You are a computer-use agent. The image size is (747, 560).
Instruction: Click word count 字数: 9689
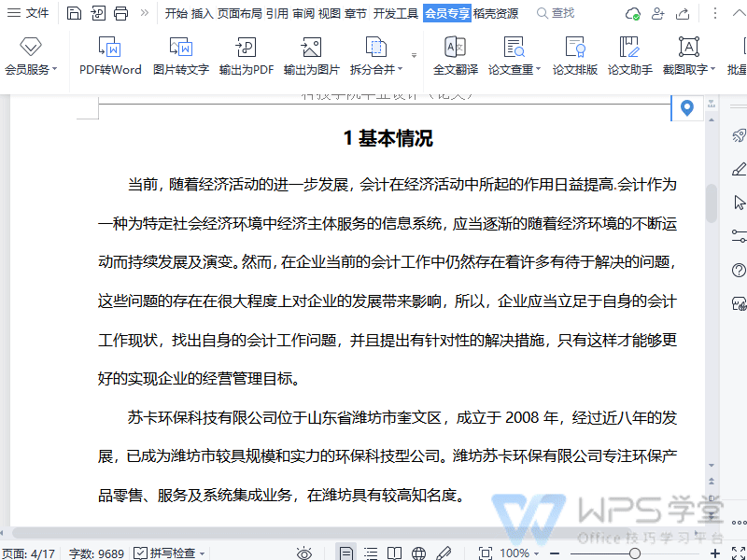[96, 553]
